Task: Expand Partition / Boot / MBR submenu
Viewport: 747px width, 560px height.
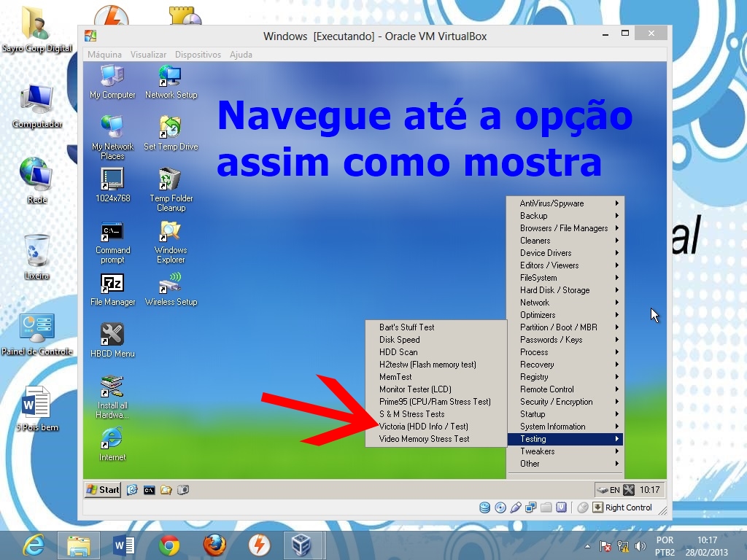Action: click(x=565, y=327)
